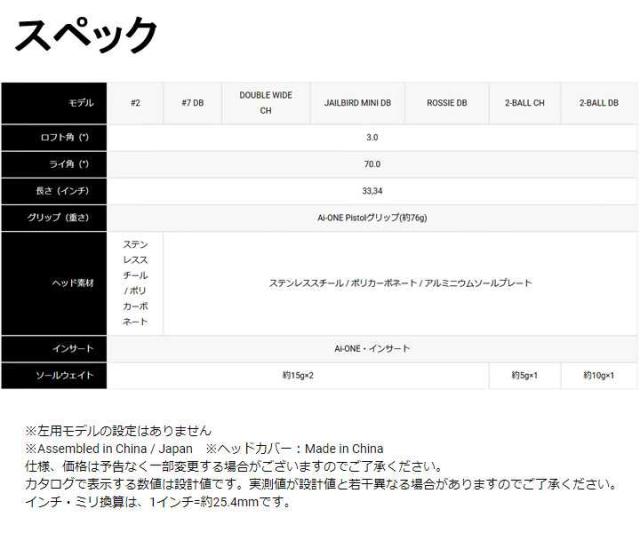Click the 2-BALL DB column header
This screenshot has height=533, width=640.
coord(599,103)
